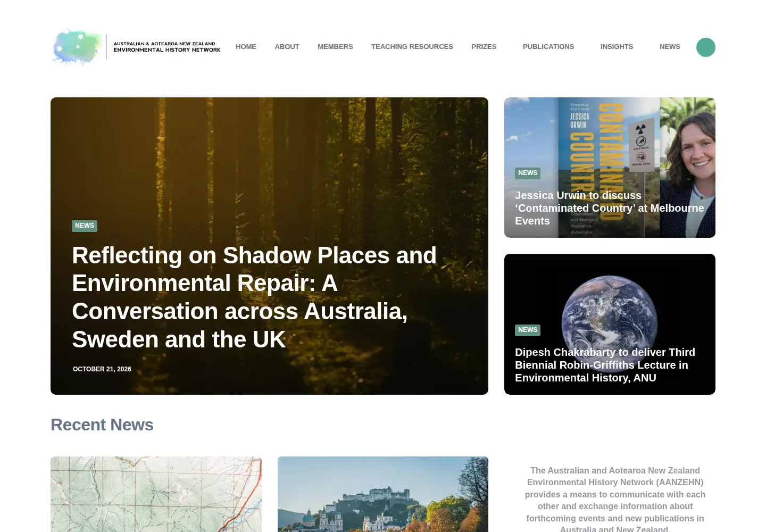766x532 pixels.
Task: Go to the Home page
Action: [246, 47]
